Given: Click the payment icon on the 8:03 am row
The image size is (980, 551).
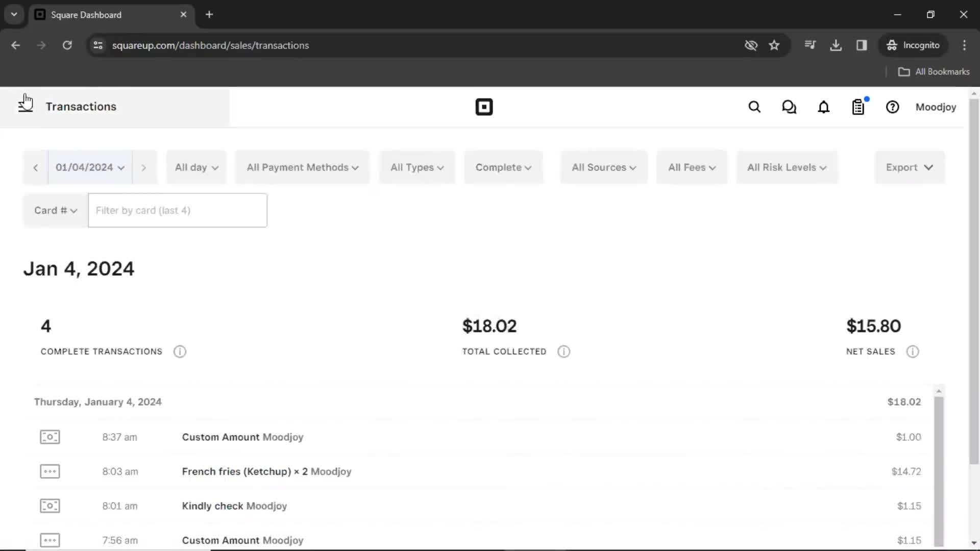Looking at the screenshot, I should [50, 471].
